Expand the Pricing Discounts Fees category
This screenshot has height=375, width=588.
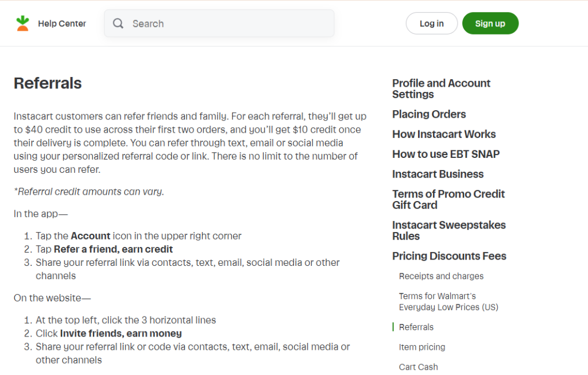(449, 256)
